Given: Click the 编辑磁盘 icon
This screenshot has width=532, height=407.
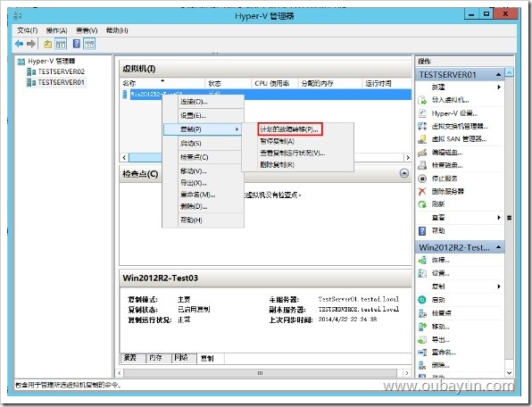Looking at the screenshot, I should (422, 153).
